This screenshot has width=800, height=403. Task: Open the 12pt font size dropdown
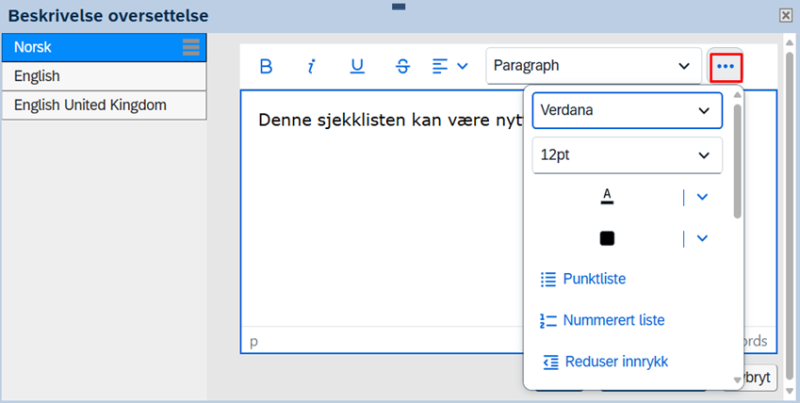(627, 155)
